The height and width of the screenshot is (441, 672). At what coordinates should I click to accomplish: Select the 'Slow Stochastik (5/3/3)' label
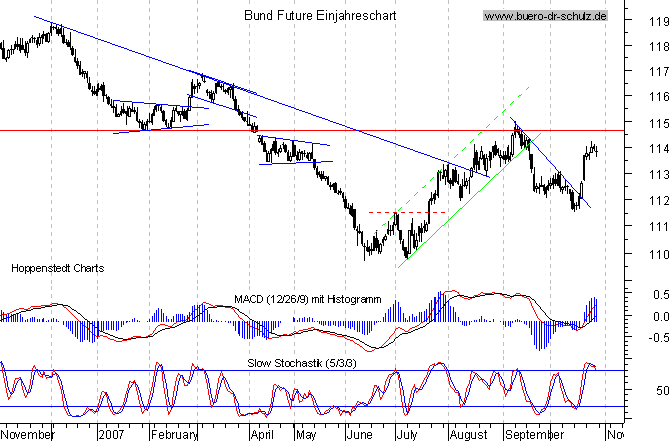(302, 363)
